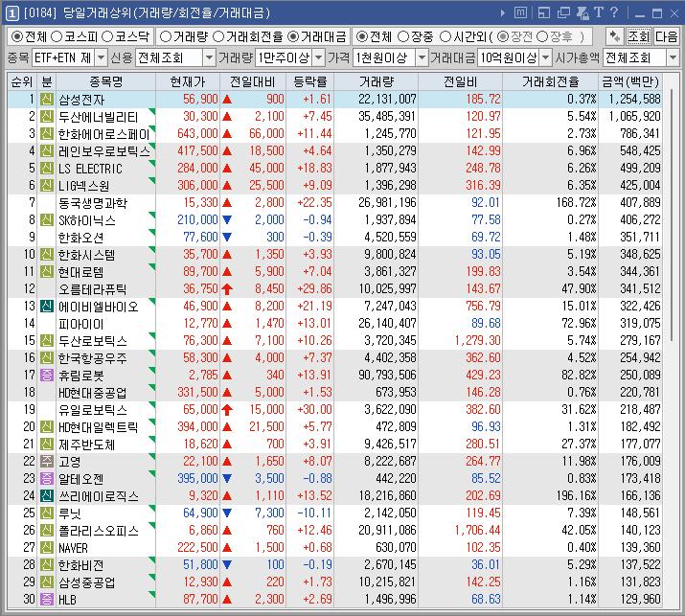
Task: Click the limit-up arrow on 오름테라퓨틱 row
Action: click(227, 288)
